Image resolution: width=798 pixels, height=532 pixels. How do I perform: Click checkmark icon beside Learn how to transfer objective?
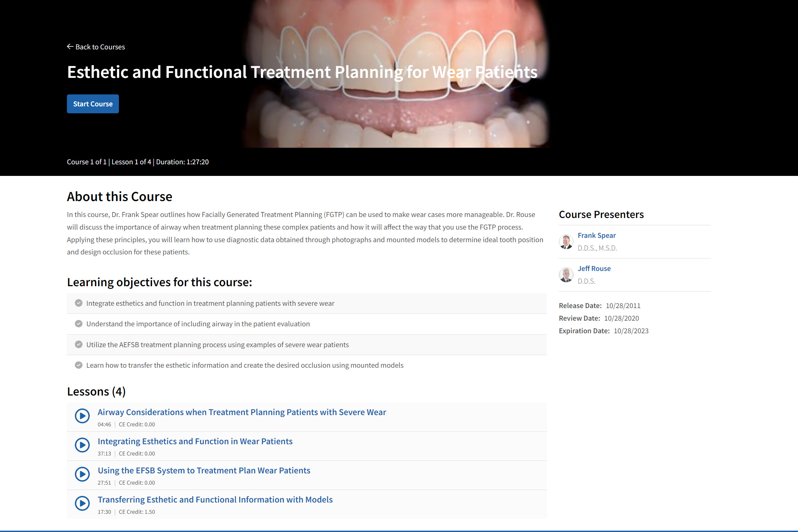[x=79, y=365]
